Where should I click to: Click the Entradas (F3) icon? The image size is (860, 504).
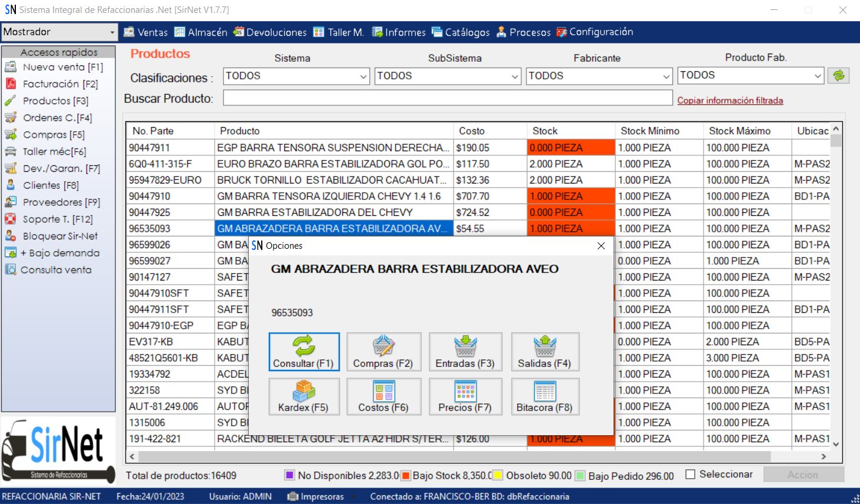pos(465,352)
